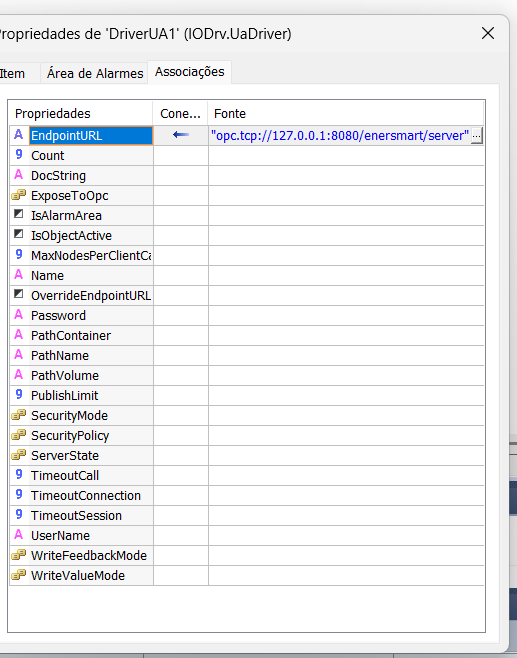517x658 pixels.
Task: Close the DriverUA1 properties dialog
Action: (x=488, y=33)
